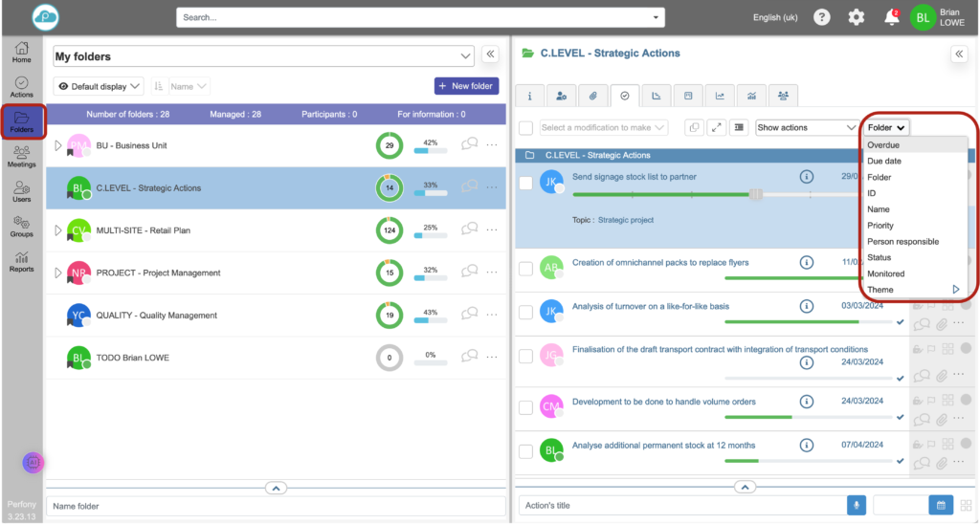
Task: Click the 'New folder' button
Action: click(x=466, y=86)
